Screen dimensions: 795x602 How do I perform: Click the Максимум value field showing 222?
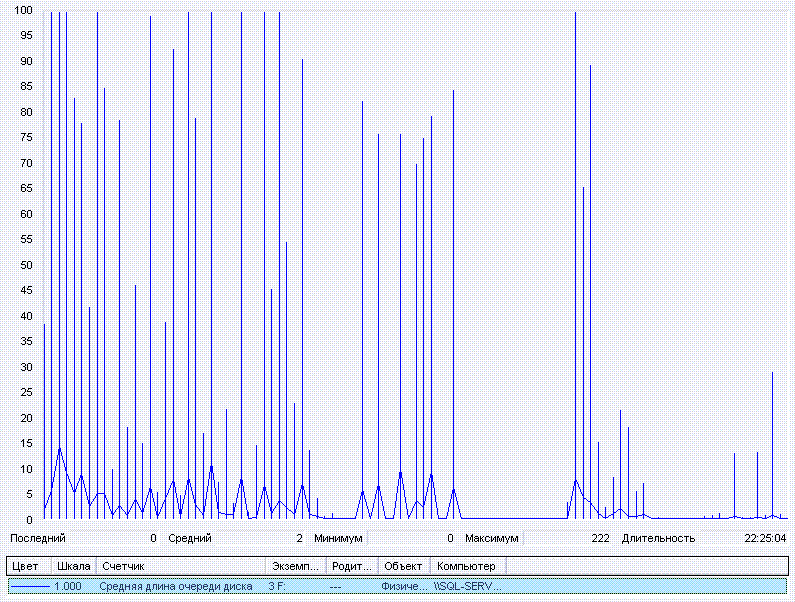pyautogui.click(x=568, y=538)
